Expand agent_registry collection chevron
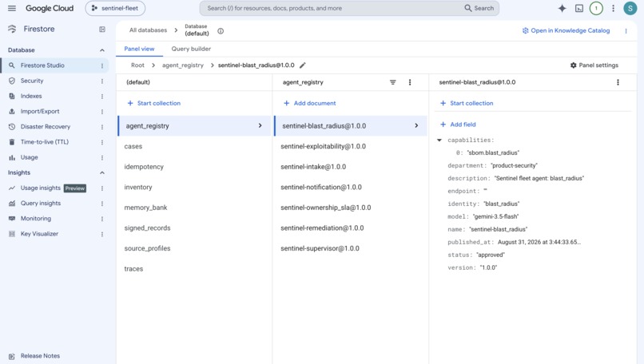 coord(260,125)
